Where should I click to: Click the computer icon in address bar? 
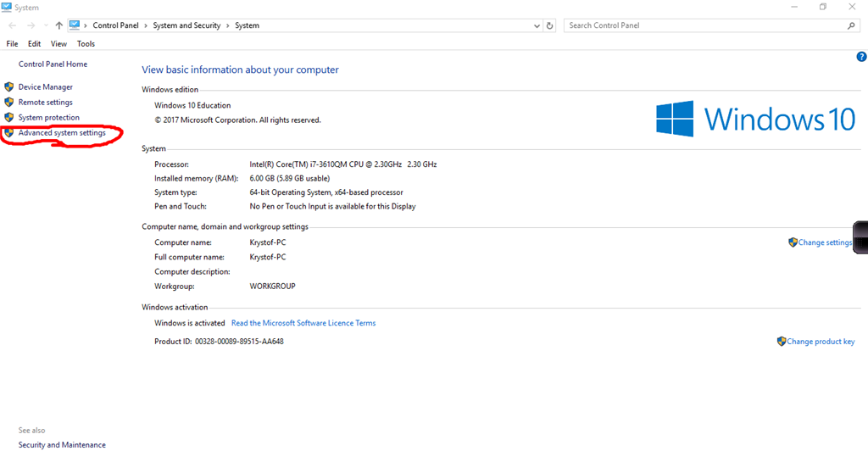coord(75,25)
